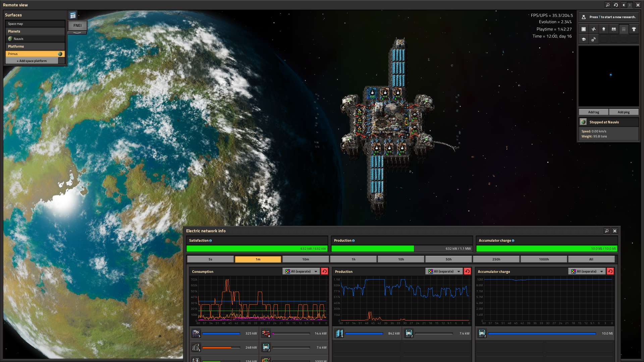This screenshot has height=362, width=644.
Task: Reset the Production graph with red button
Action: coord(467,271)
